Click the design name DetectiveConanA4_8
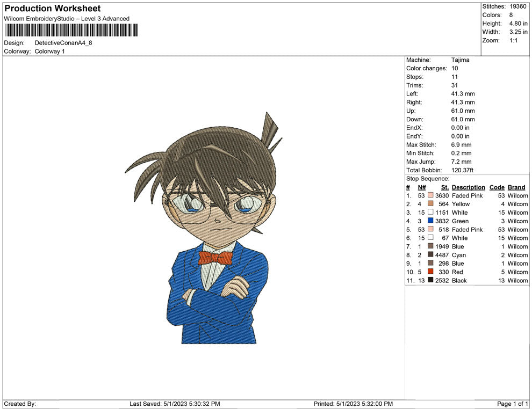This screenshot has width=532, height=409. [63, 43]
